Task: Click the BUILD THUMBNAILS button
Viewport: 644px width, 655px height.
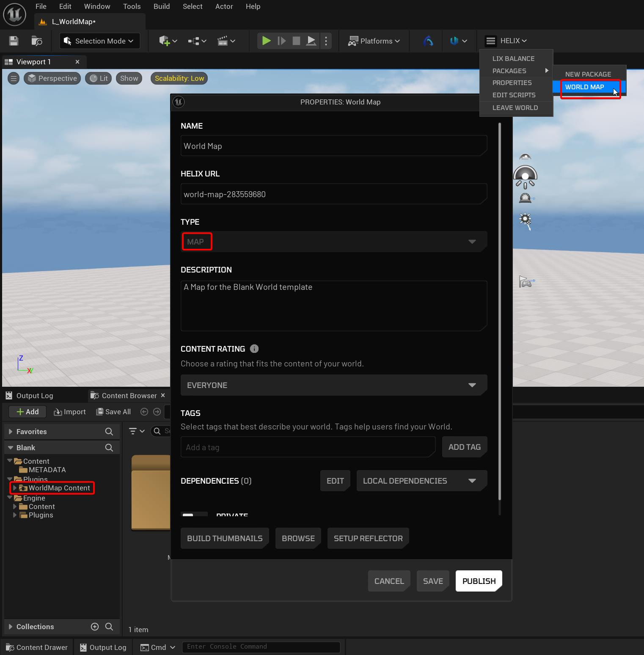Action: tap(225, 538)
